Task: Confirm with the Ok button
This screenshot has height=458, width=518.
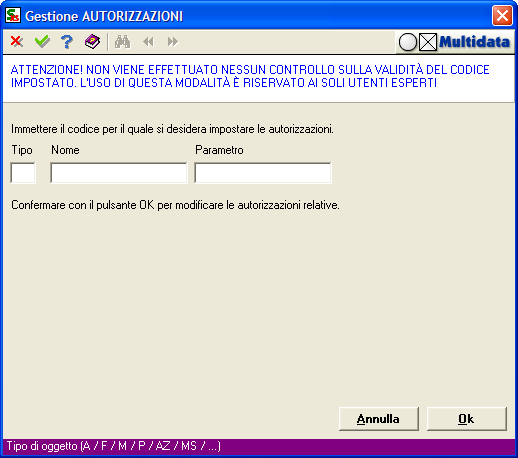Action: coord(467,419)
